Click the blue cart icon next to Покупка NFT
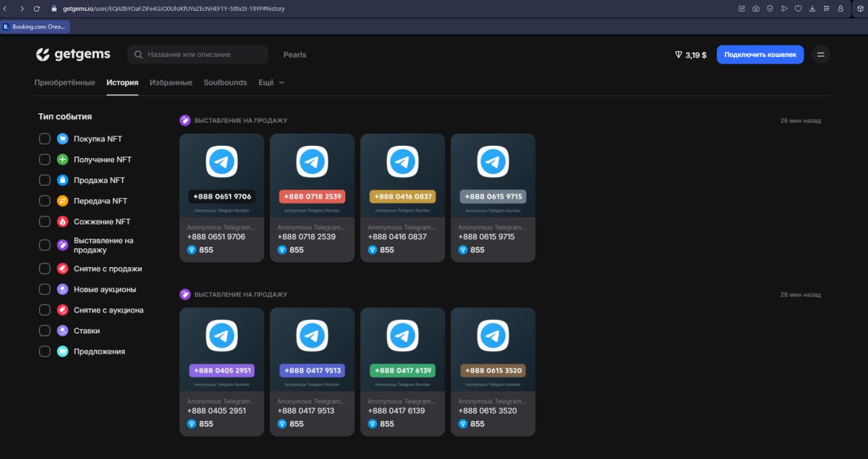This screenshot has height=459, width=868. point(62,139)
